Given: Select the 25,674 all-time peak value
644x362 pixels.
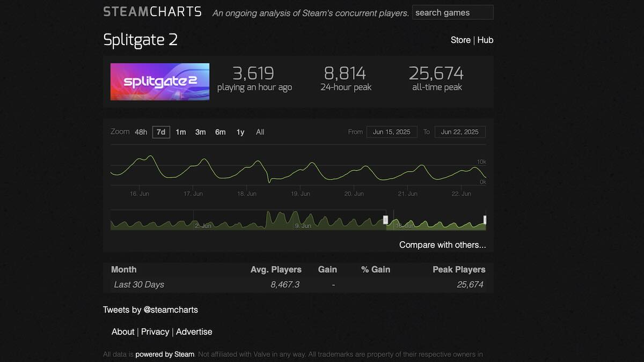Looking at the screenshot, I should click(x=436, y=73).
